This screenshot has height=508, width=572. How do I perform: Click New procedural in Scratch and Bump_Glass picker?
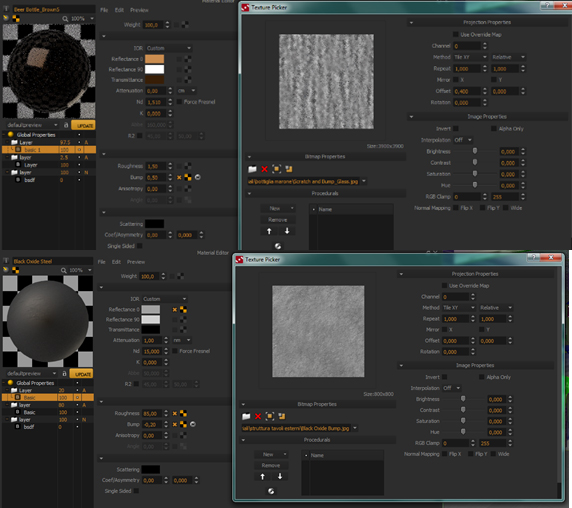pyautogui.click(x=278, y=208)
